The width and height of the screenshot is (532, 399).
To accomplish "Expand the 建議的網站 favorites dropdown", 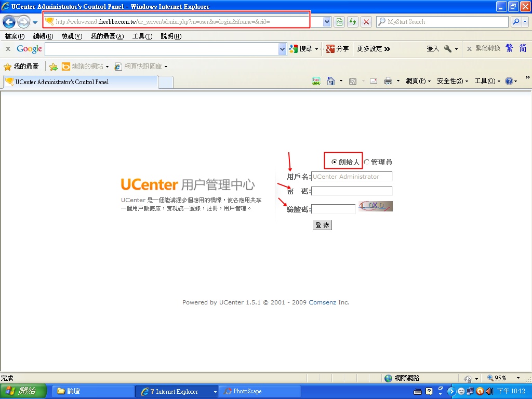I will coord(107,66).
